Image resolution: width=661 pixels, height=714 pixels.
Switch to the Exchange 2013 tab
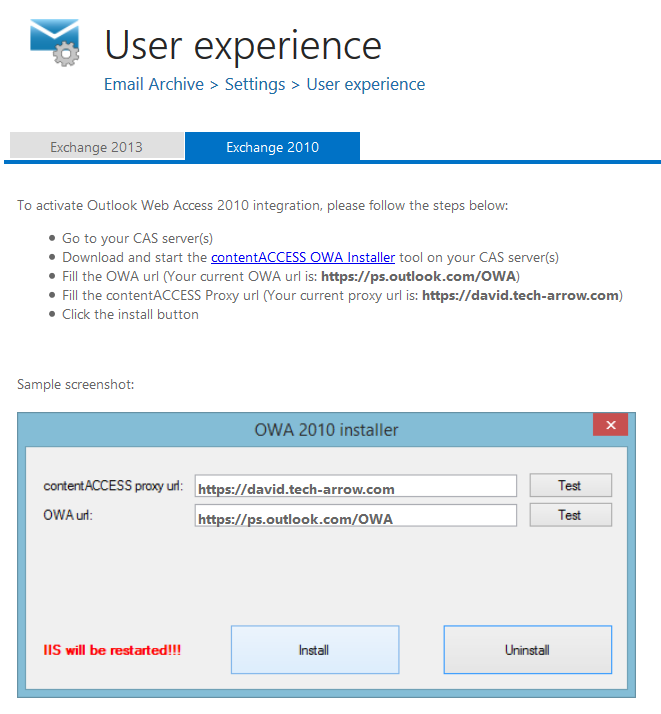(97, 147)
